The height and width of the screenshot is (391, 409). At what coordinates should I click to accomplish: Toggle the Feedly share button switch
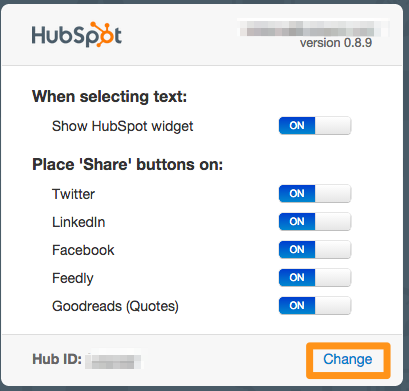click(315, 278)
